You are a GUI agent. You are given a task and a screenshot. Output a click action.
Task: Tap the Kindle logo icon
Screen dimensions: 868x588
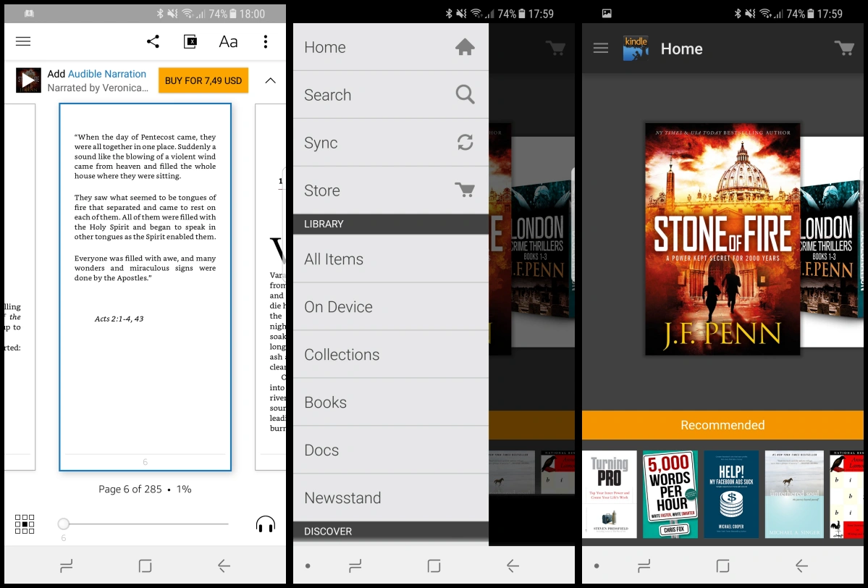[636, 49]
